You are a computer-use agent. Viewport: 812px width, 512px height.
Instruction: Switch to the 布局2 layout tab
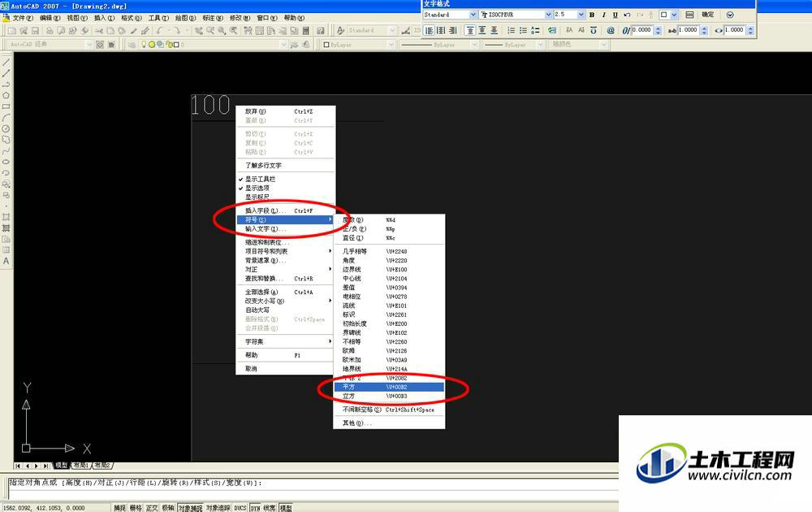[103, 466]
